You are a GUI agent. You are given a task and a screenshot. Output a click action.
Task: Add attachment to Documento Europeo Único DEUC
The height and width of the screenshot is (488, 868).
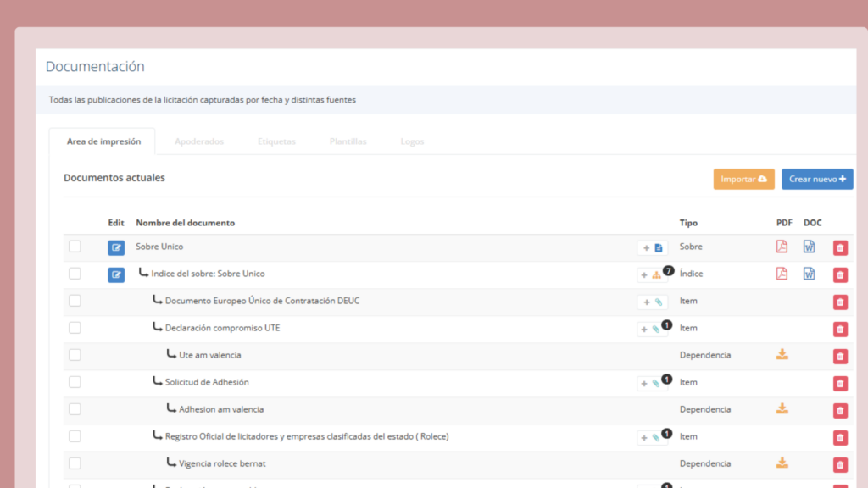652,302
